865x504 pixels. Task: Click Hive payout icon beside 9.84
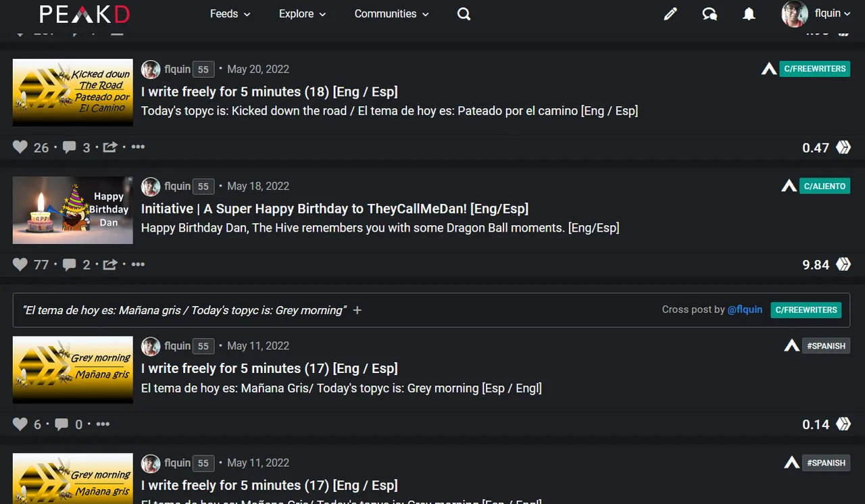[x=843, y=264]
